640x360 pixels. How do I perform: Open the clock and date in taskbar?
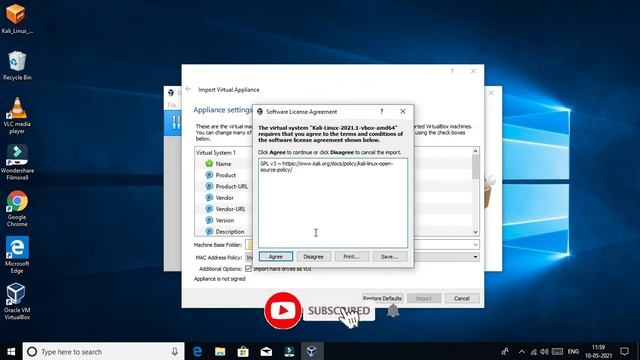(598, 351)
